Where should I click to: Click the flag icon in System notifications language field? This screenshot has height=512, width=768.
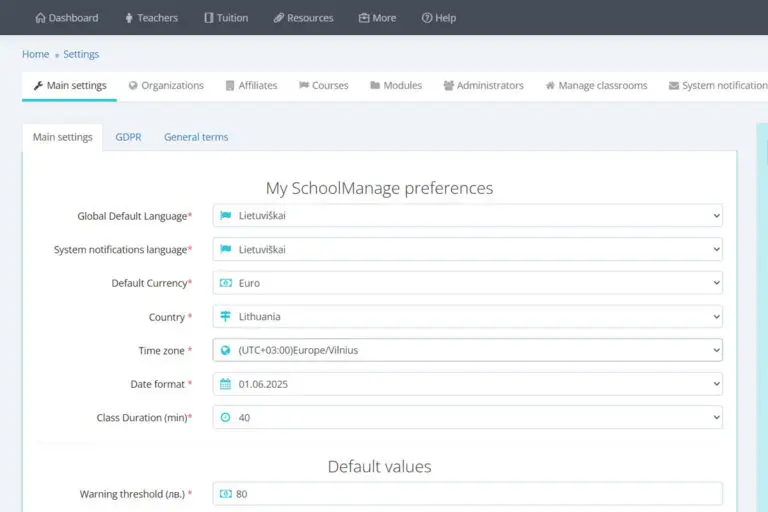point(225,249)
